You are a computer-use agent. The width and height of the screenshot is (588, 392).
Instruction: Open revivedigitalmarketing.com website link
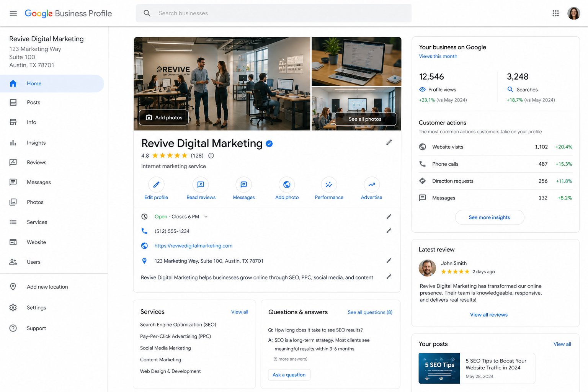pos(193,246)
